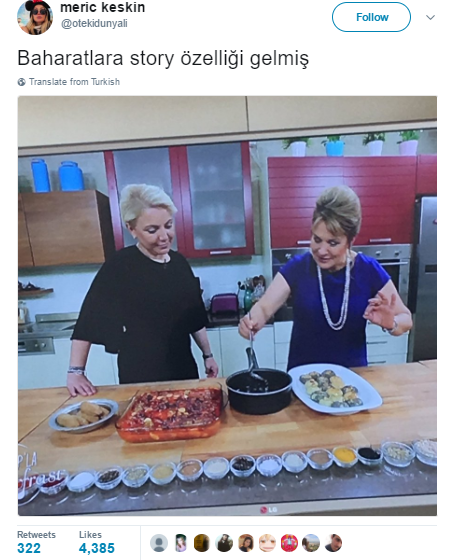
Task: Open the @otekidunyali handle link
Action: pos(94,24)
